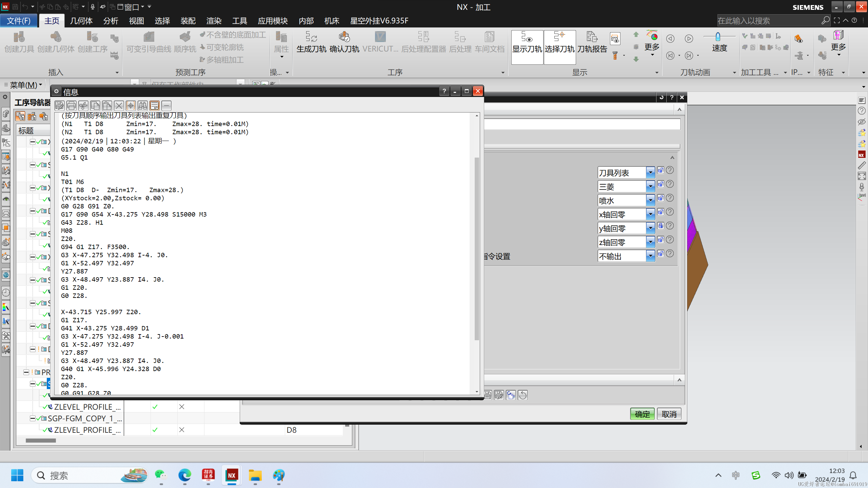The width and height of the screenshot is (868, 488).
Task: Open Microsoft Edge from taskbar
Action: (185, 475)
